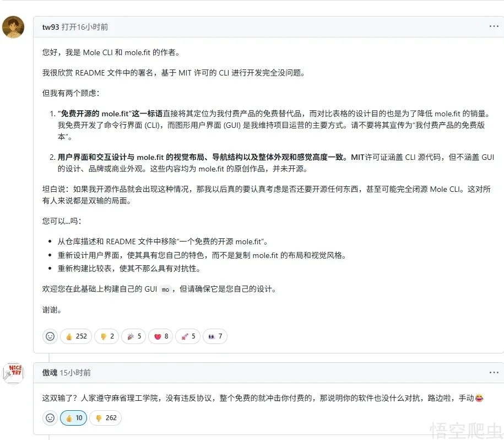
Task: Toggle the rocket reaction showing 5
Action: click(x=188, y=336)
